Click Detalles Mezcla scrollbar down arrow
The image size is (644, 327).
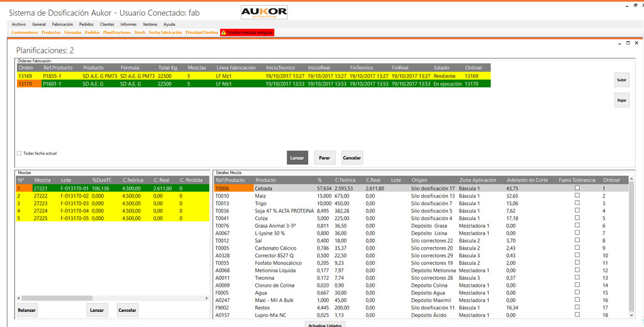(631, 314)
